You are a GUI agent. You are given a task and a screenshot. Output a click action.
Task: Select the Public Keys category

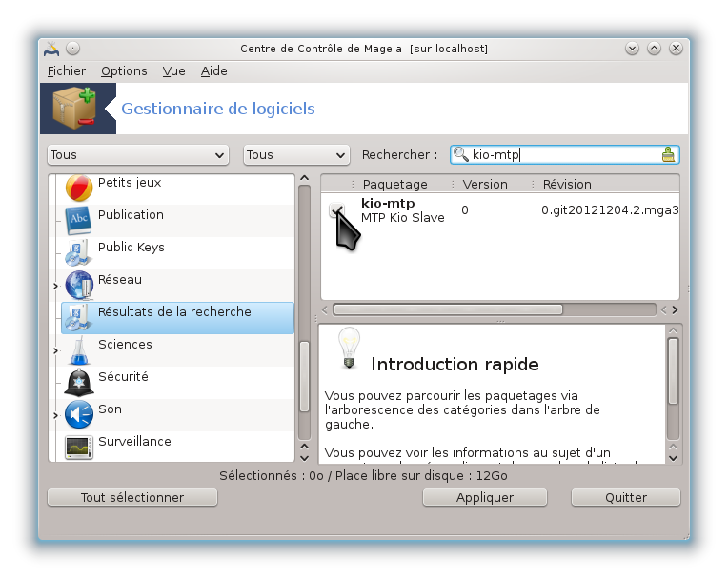click(x=131, y=248)
